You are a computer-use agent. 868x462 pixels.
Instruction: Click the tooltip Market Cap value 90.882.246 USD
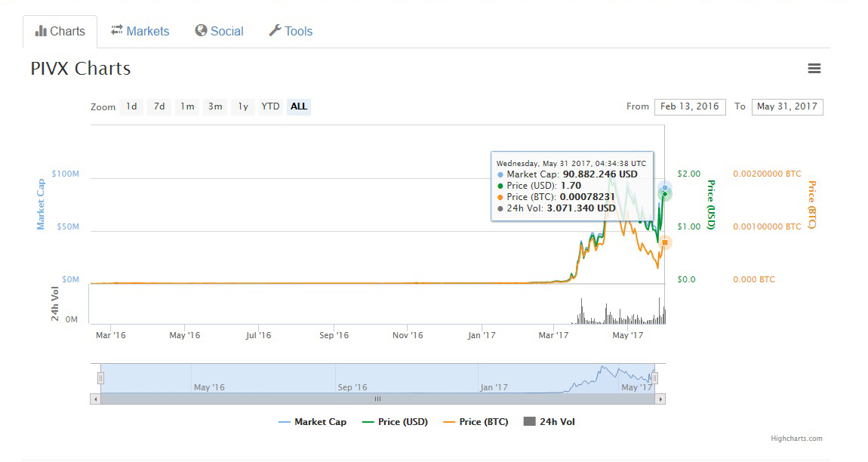tap(600, 174)
